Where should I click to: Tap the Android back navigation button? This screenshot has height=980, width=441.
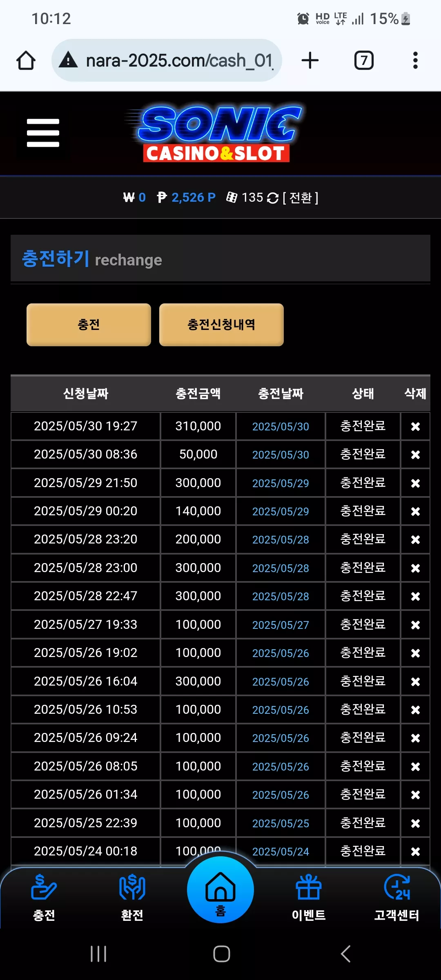[345, 954]
